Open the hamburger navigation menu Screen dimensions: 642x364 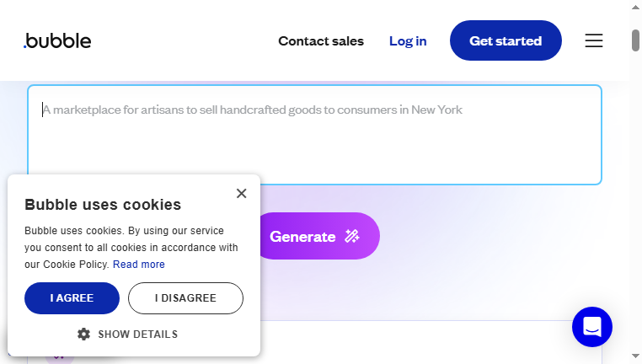tap(594, 40)
